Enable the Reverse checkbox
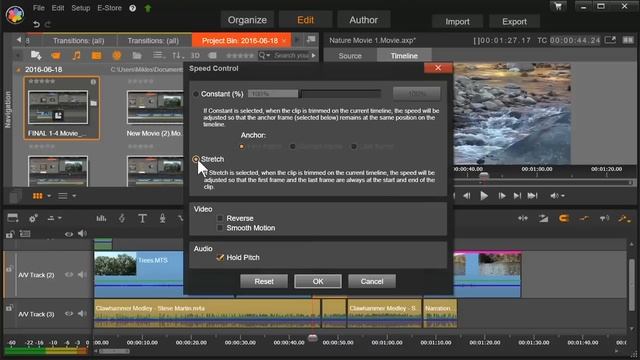This screenshot has height=360, width=640. pos(220,218)
